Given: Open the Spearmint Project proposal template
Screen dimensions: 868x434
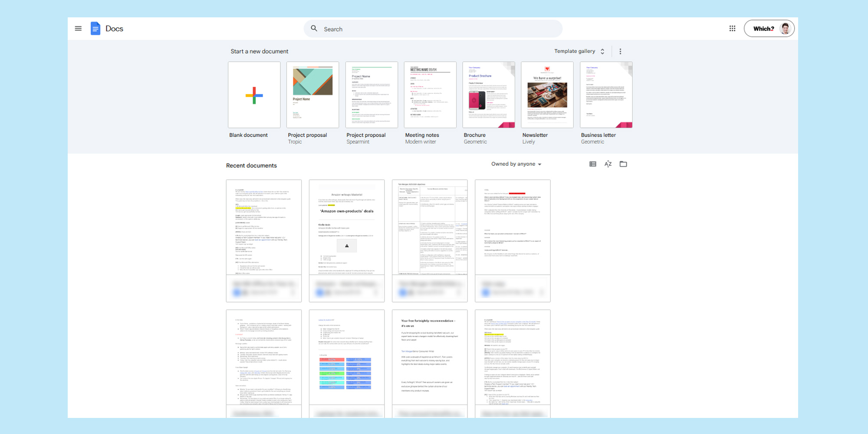Looking at the screenshot, I should pyautogui.click(x=372, y=95).
